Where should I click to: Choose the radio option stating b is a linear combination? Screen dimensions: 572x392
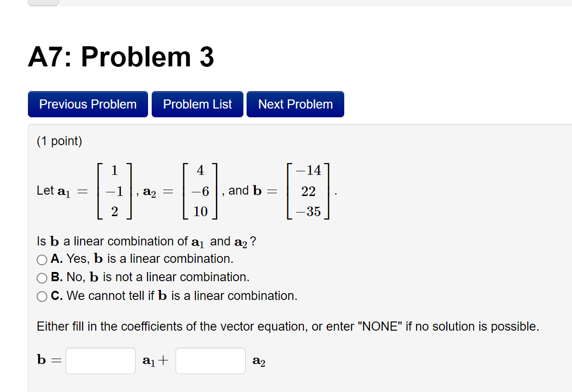(x=42, y=259)
